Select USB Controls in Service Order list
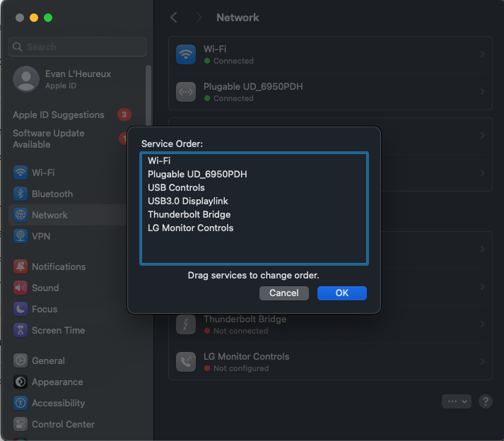Viewport: 504px width, 441px height. (x=176, y=187)
